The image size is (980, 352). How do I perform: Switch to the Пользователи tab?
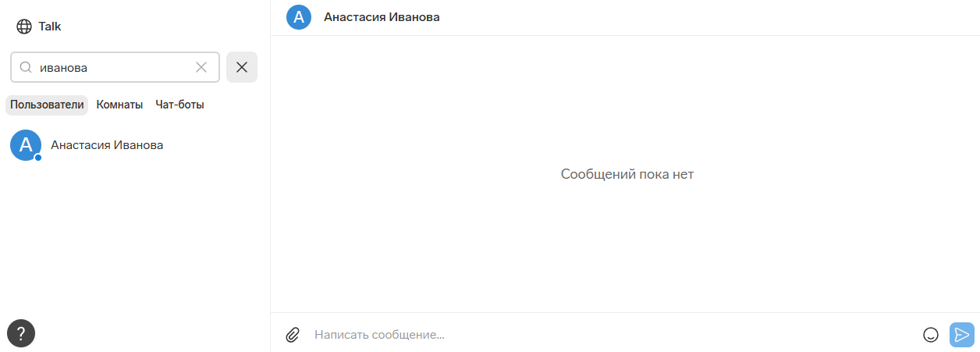click(47, 105)
